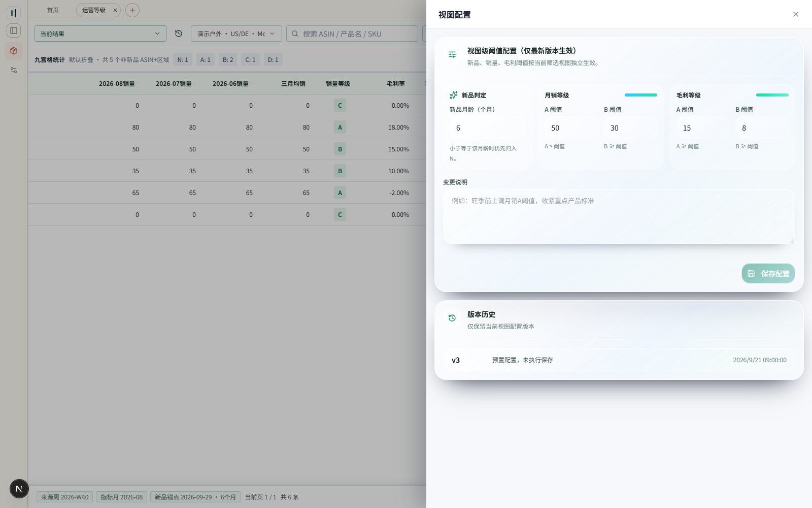Switch to the 首页 tab

[x=53, y=10]
